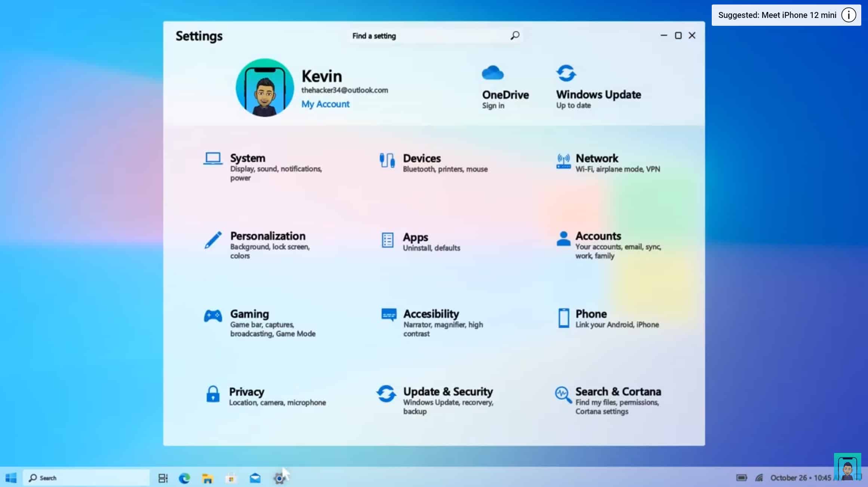The height and width of the screenshot is (487, 868).
Task: Click the info icon on suggestion banner
Action: tap(849, 15)
